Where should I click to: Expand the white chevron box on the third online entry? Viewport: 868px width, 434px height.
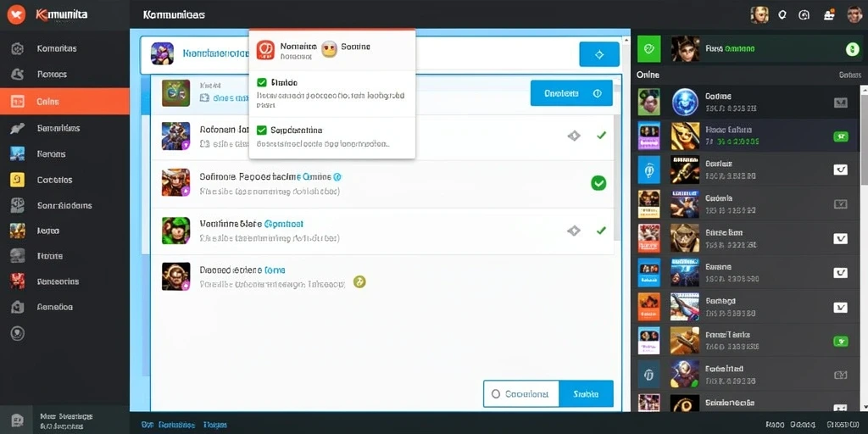[840, 170]
